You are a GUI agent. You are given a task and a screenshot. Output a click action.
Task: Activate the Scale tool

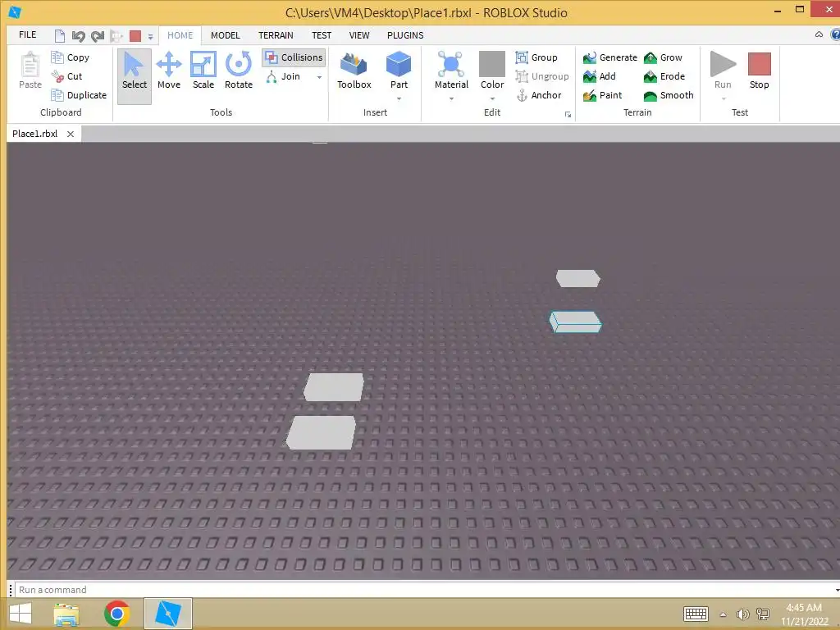203,71
